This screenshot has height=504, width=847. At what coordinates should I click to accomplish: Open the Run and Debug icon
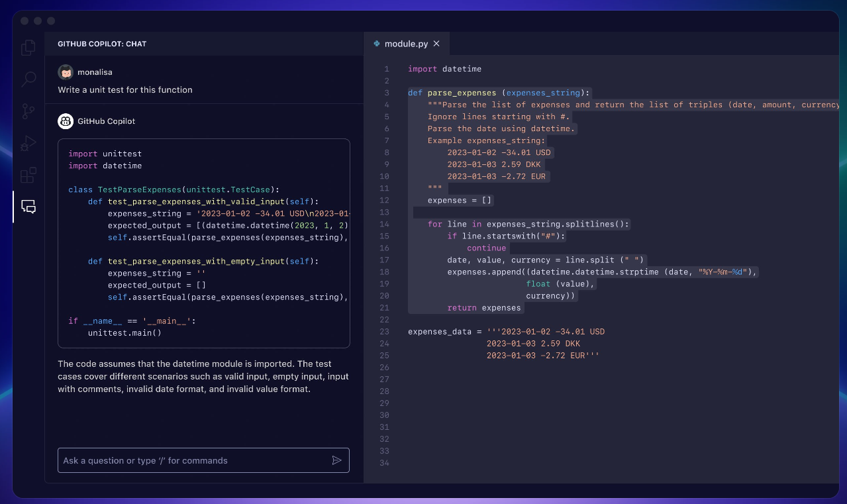(x=28, y=143)
